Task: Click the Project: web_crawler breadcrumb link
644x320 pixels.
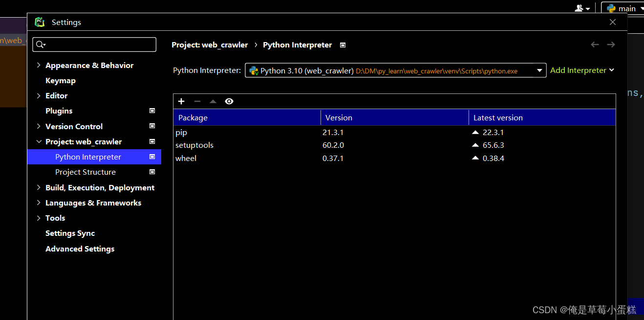Action: 210,45
